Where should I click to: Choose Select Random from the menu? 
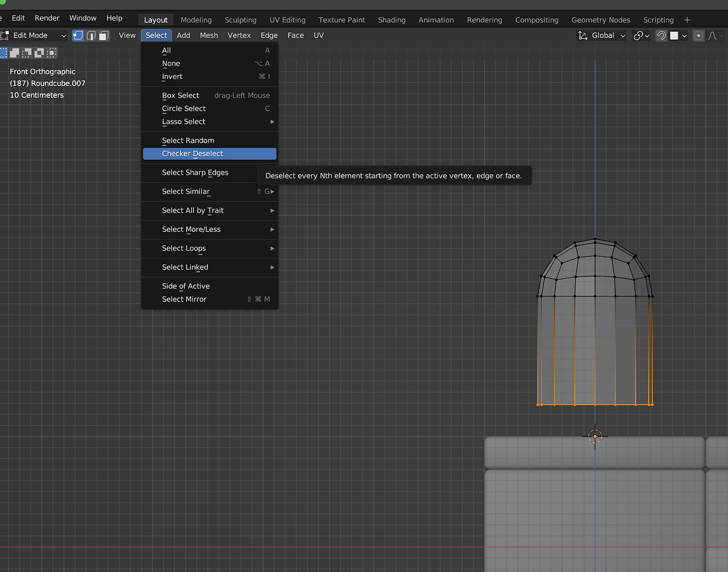coord(188,140)
